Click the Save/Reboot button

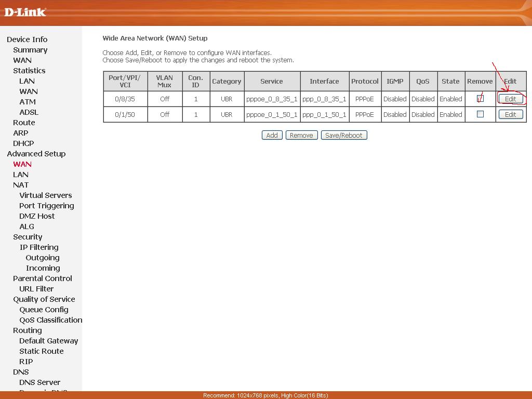344,135
